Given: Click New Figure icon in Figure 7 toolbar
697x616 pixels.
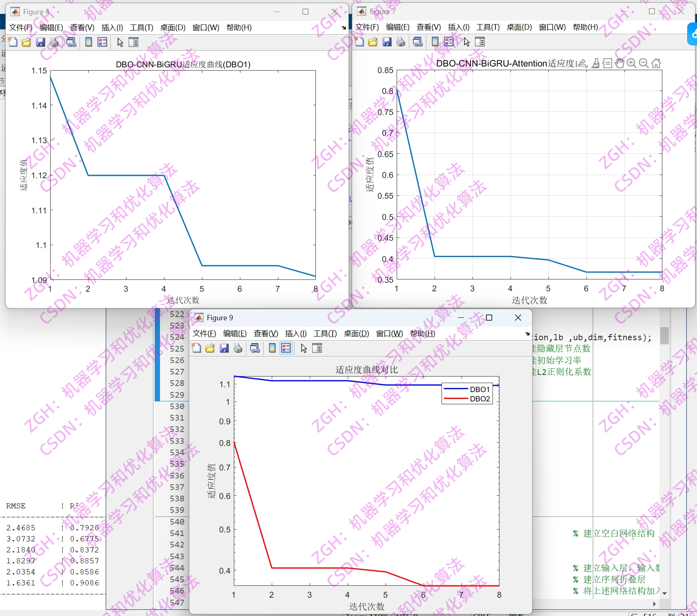Looking at the screenshot, I should pyautogui.click(x=359, y=42).
